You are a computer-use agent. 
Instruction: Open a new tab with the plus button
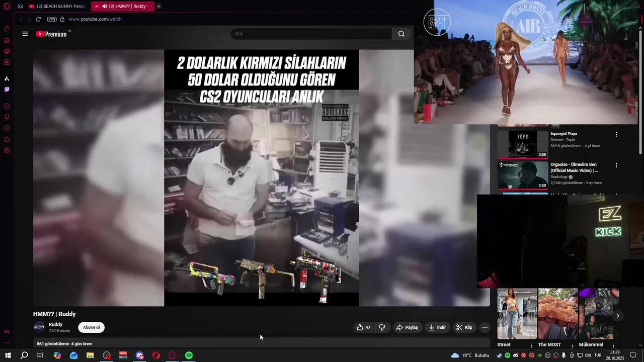click(158, 7)
